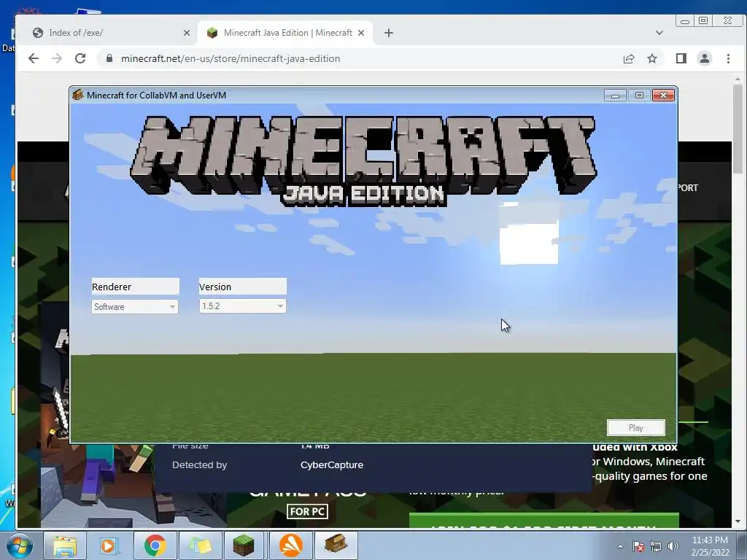Screen dimensions: 747x560
Task: Click the yellow Sticky Notes taskbar icon
Action: (200, 545)
